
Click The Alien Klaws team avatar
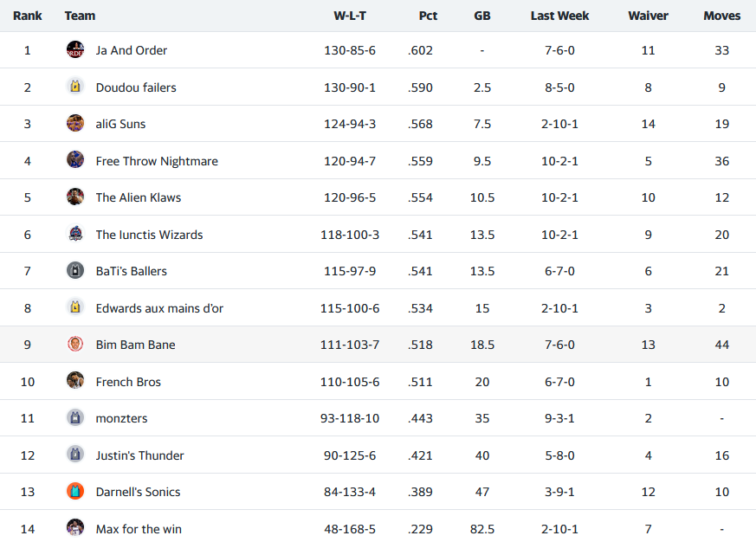pos(75,197)
